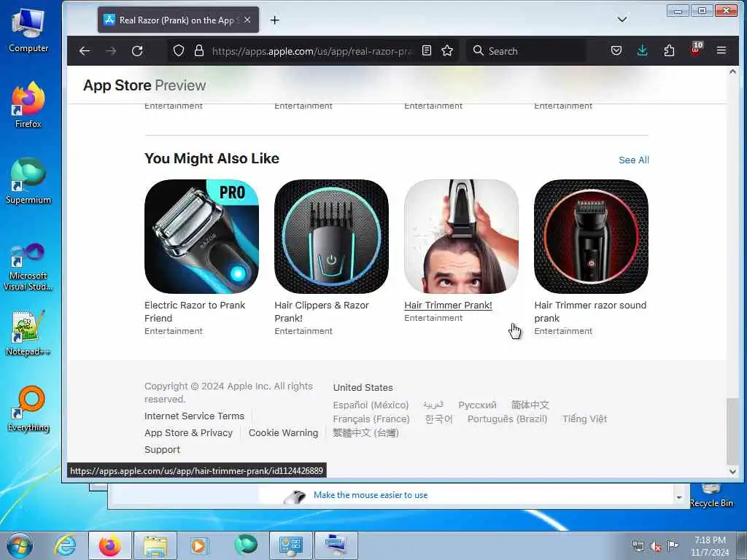The height and width of the screenshot is (560, 747).
Task: Click the address bar URL field
Action: 312,51
